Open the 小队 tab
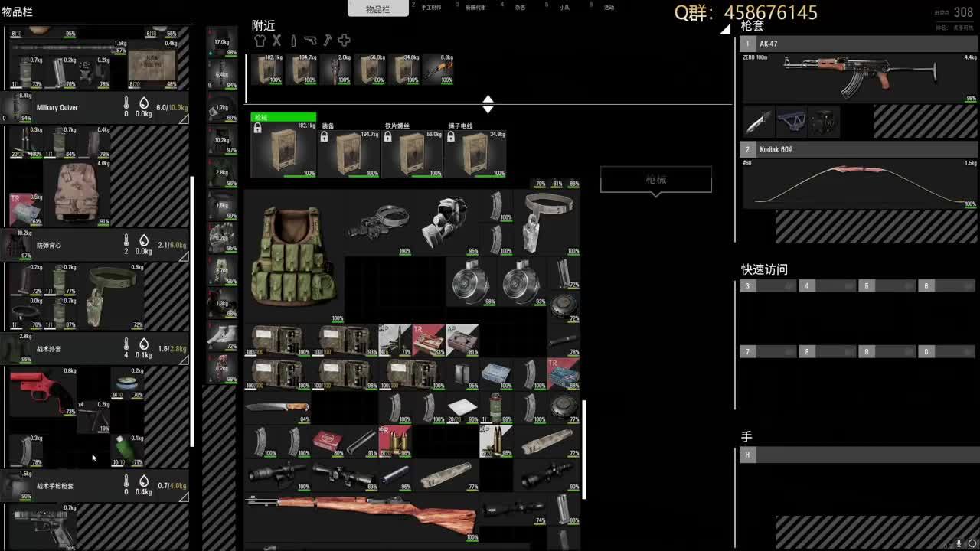The width and height of the screenshot is (980, 551). tap(564, 8)
